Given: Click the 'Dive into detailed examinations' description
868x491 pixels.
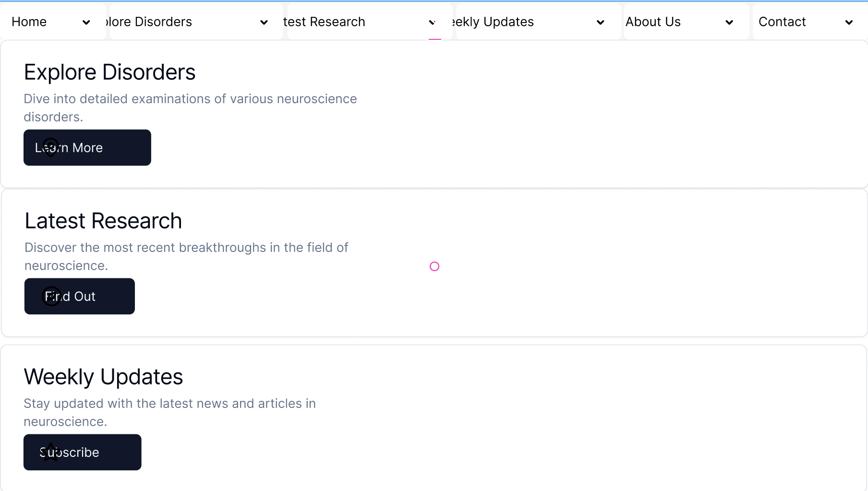Looking at the screenshot, I should click(191, 108).
